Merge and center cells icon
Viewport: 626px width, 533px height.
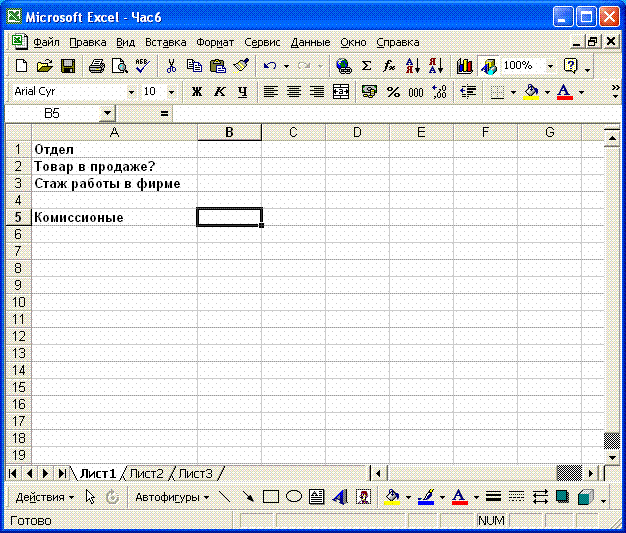point(341,92)
